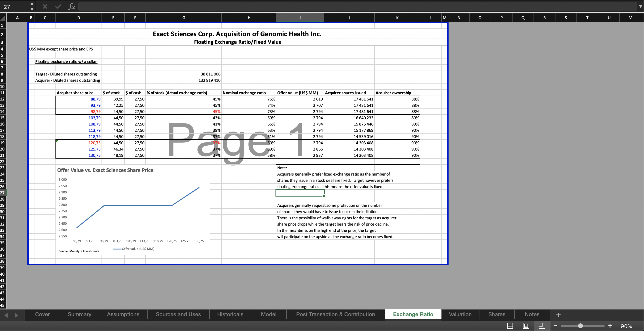Open the Sources and Uses sheet tab
The height and width of the screenshot is (331, 644).
(178, 314)
